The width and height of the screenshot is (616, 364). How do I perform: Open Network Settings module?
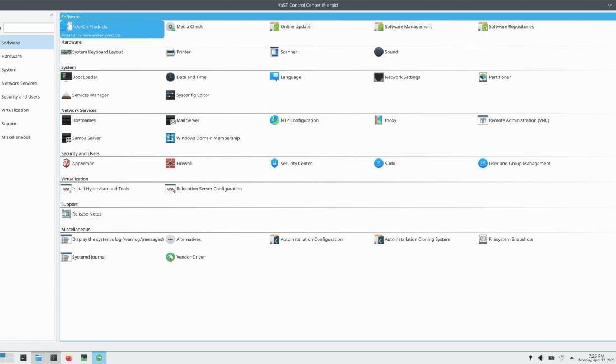point(397,77)
